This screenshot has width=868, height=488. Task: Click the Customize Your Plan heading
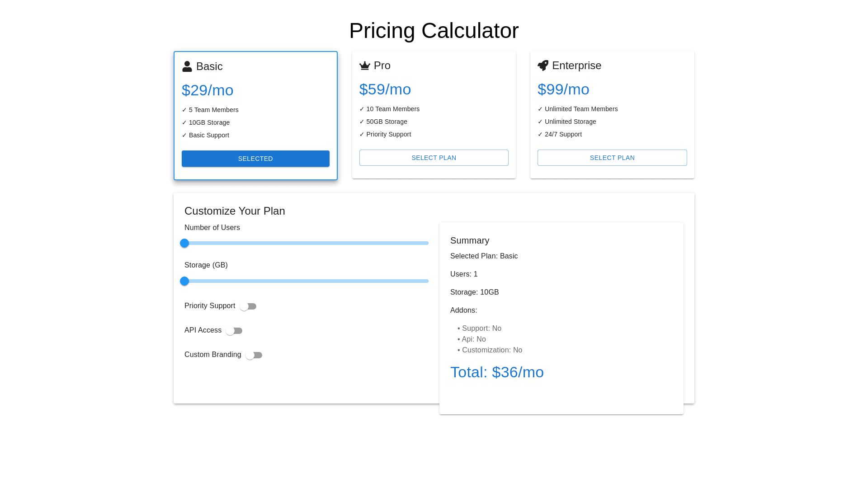pyautogui.click(x=235, y=211)
